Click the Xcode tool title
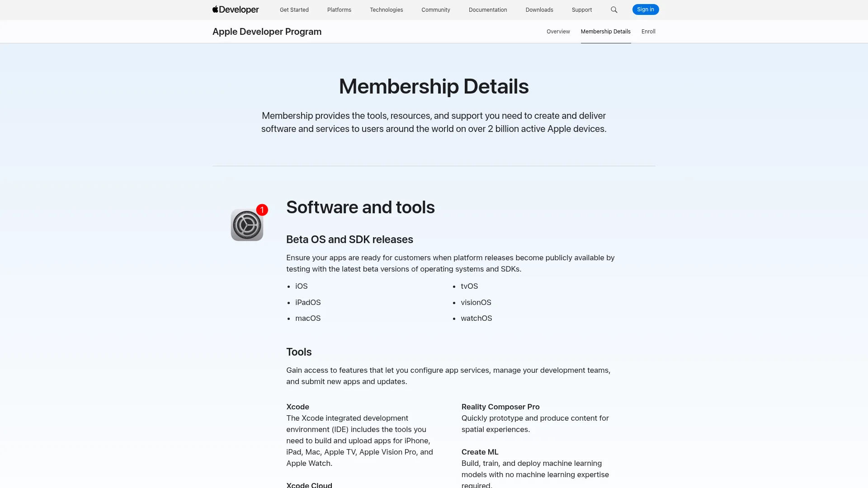Viewport: 868px width, 488px height. (297, 407)
